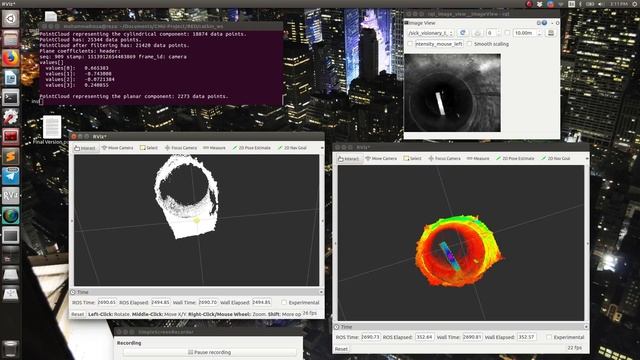Toggle Experimental checkbox in left RViz
Image resolution: width=640 pixels, height=360 pixels.
pos(284,302)
